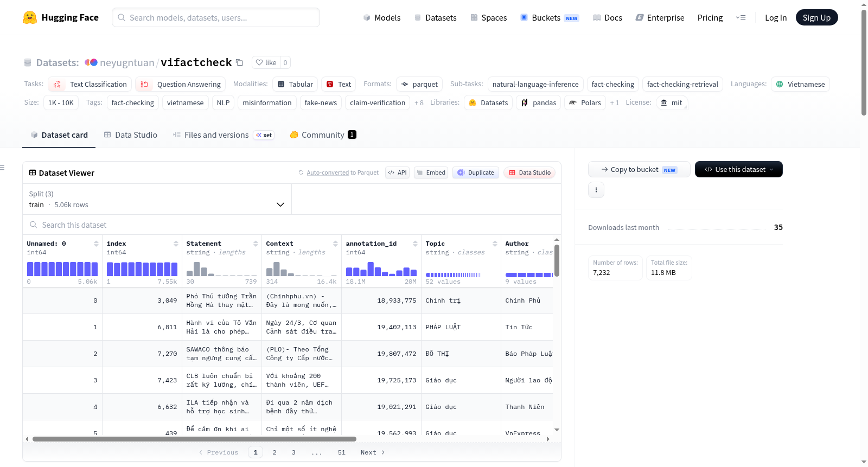Click the Statement lengths histogram
868x467 pixels.
click(x=221, y=269)
